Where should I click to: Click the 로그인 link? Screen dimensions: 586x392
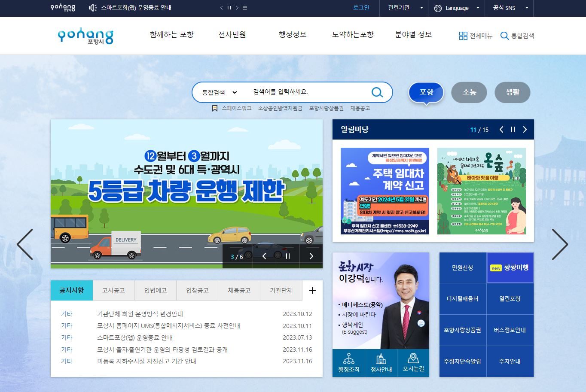coord(361,8)
